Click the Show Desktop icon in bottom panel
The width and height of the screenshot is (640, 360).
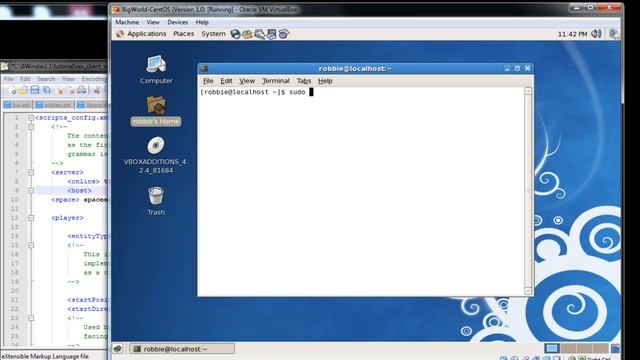pyautogui.click(x=118, y=349)
